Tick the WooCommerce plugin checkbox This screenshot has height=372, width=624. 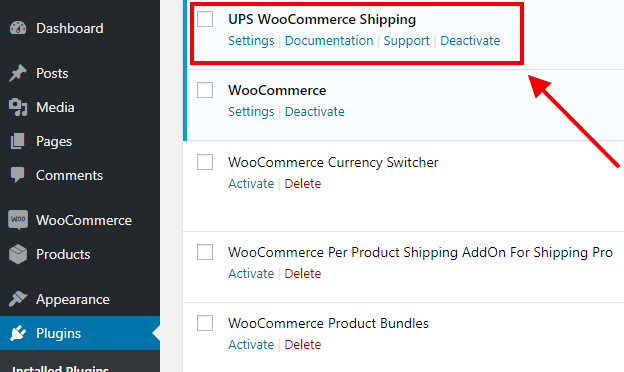[x=205, y=90]
